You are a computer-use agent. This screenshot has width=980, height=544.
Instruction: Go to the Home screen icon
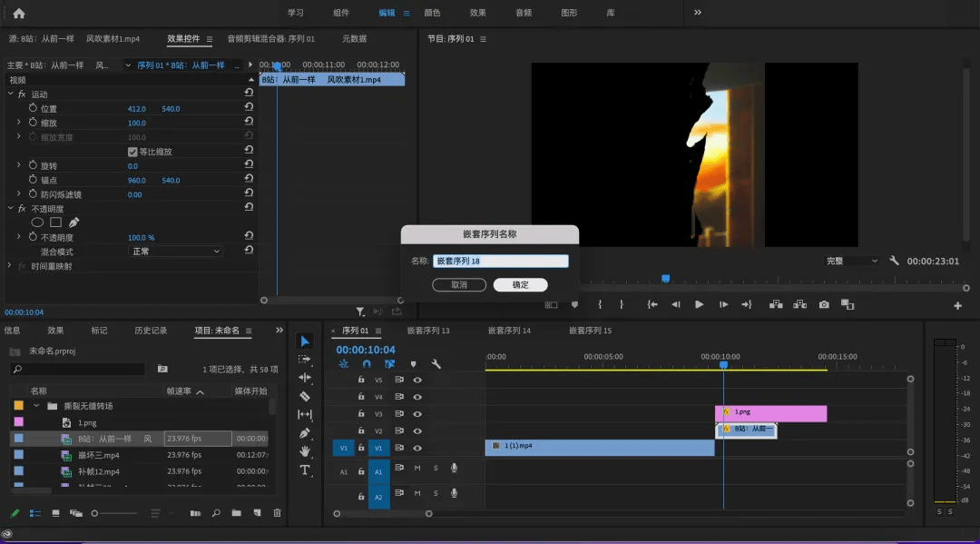click(x=19, y=13)
